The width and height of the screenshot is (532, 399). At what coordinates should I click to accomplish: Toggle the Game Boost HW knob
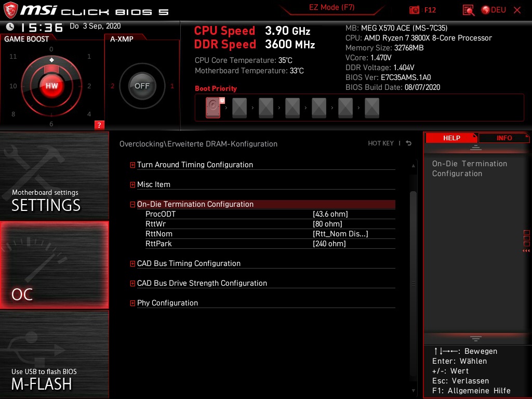[x=51, y=86]
